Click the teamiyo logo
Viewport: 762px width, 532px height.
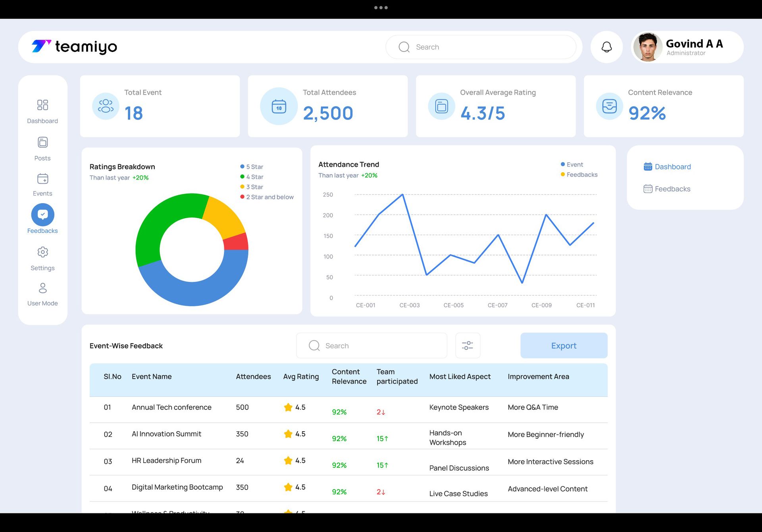click(75, 47)
